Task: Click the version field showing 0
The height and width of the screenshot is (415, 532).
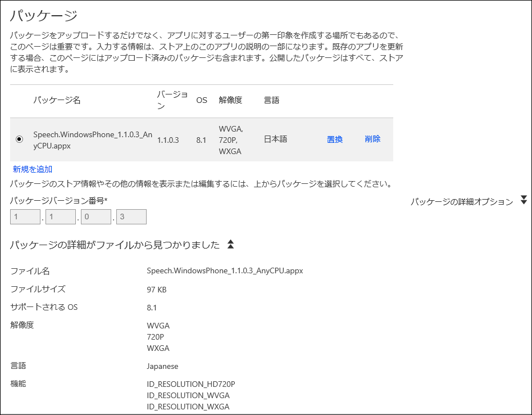Action: coord(96,216)
